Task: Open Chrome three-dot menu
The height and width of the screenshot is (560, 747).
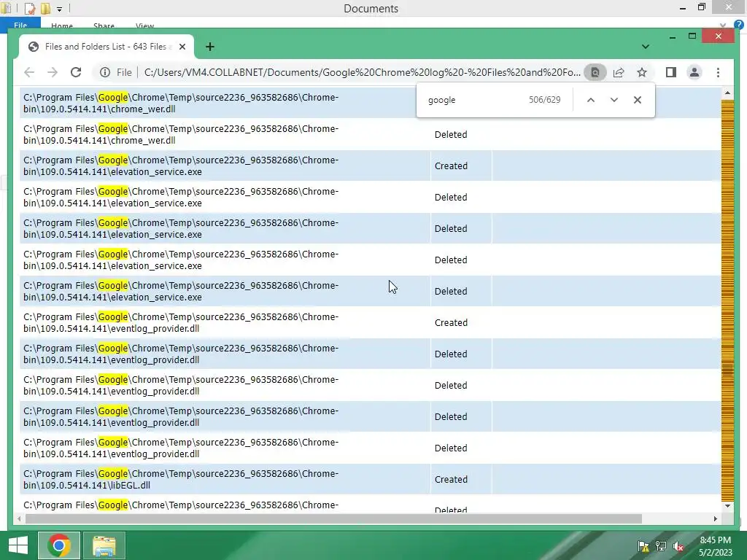Action: click(x=718, y=72)
